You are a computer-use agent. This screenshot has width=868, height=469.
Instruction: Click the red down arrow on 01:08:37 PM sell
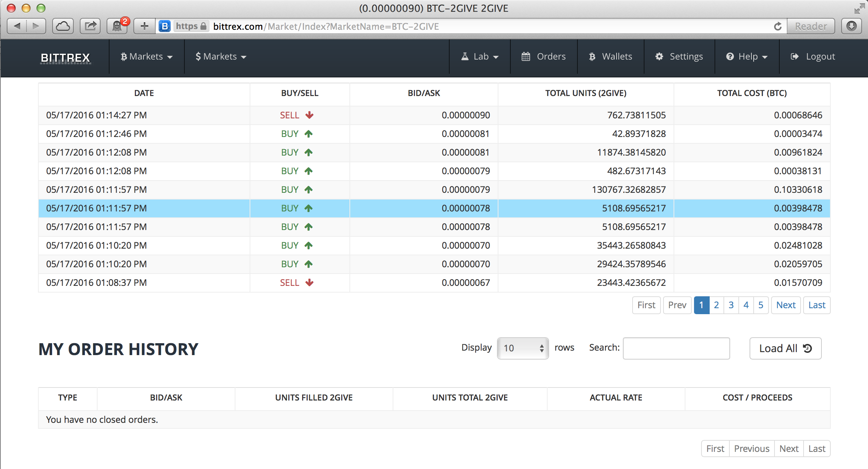click(x=309, y=283)
